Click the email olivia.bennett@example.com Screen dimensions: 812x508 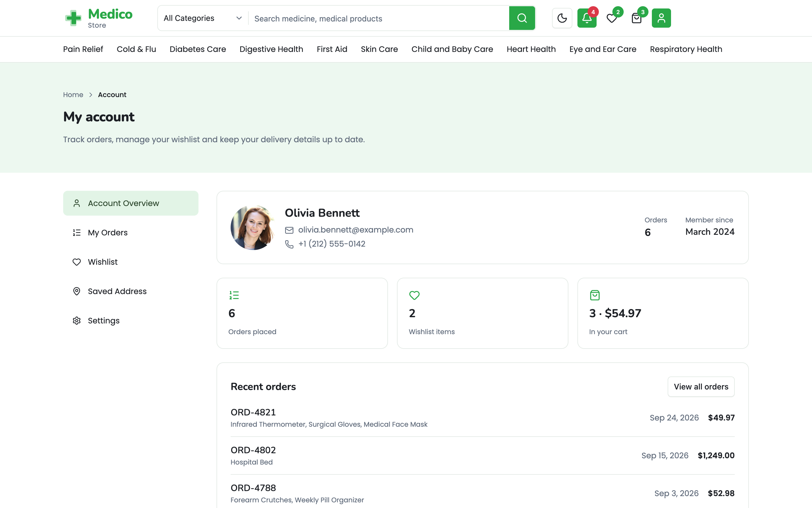pyautogui.click(x=355, y=230)
